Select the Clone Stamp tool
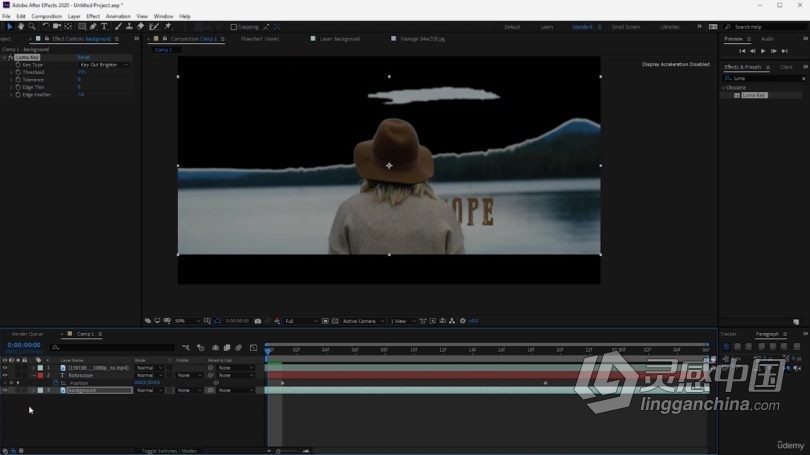Image resolution: width=810 pixels, height=455 pixels. coord(129,26)
